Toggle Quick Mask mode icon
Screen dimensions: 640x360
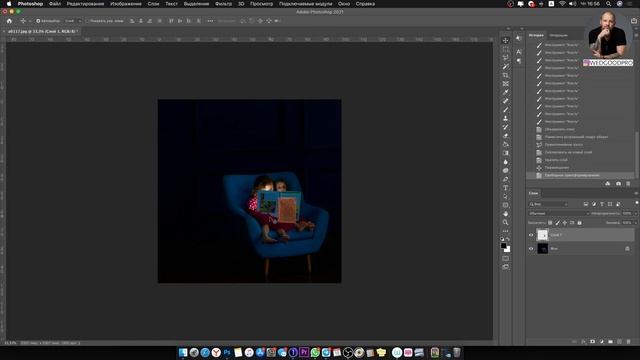pos(505,258)
